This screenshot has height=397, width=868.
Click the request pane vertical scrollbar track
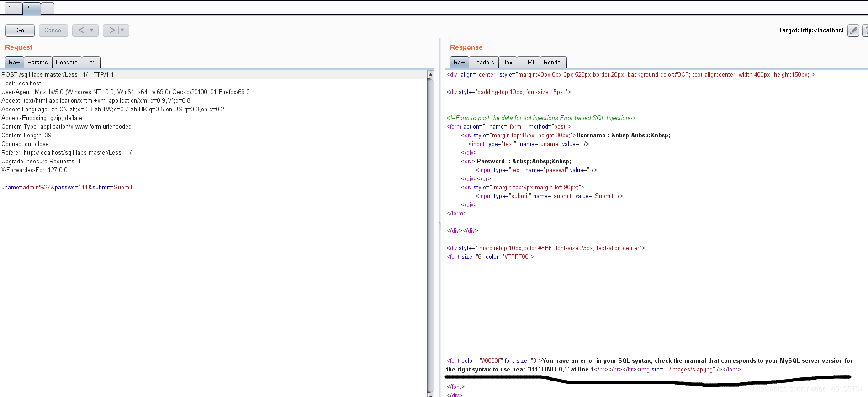430,235
